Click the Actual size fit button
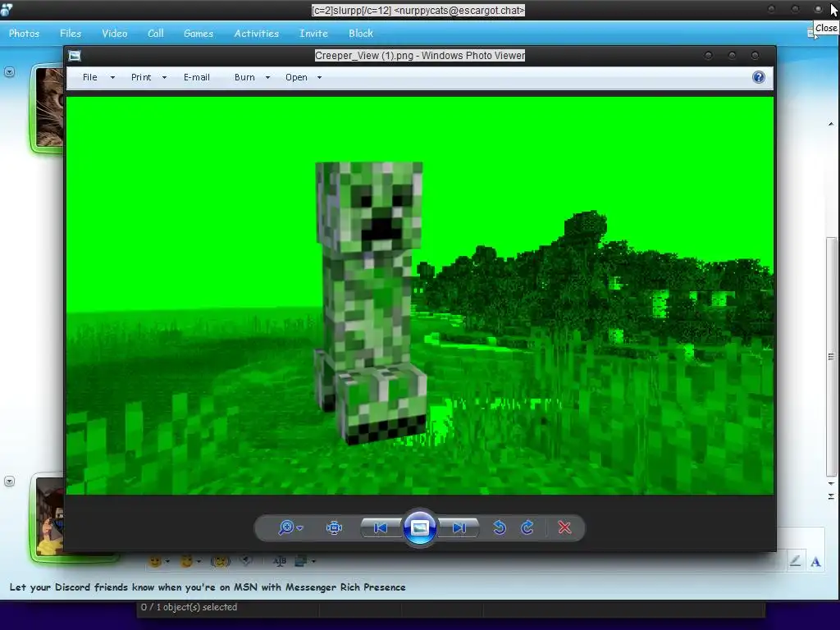The height and width of the screenshot is (630, 840). click(334, 527)
